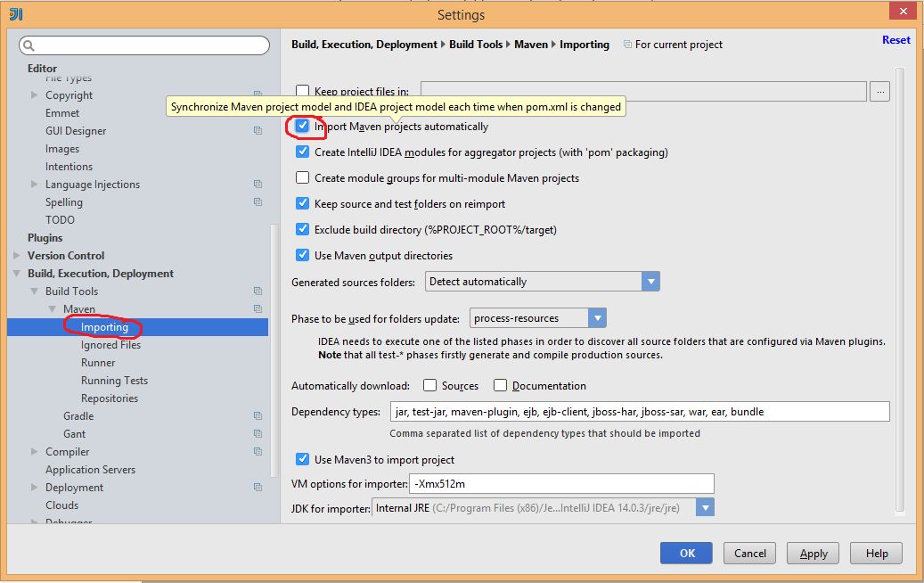Collapse the Build Tools node
The height and width of the screenshot is (583, 924).
pyautogui.click(x=34, y=291)
